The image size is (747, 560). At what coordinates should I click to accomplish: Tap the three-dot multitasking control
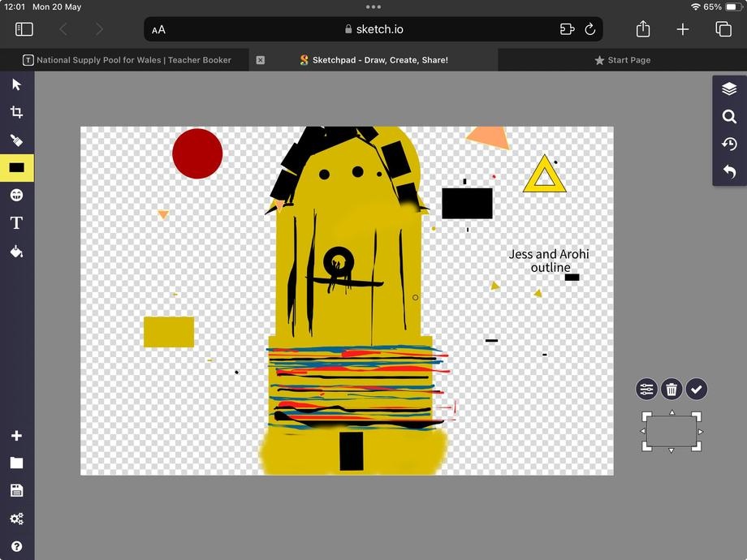373,6
